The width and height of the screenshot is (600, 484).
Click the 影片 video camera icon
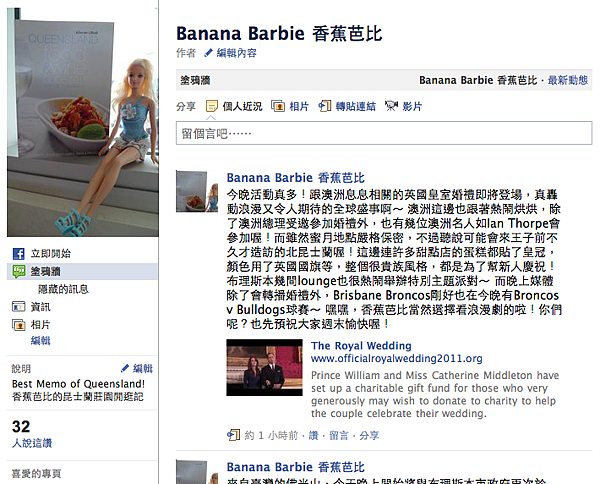click(391, 106)
